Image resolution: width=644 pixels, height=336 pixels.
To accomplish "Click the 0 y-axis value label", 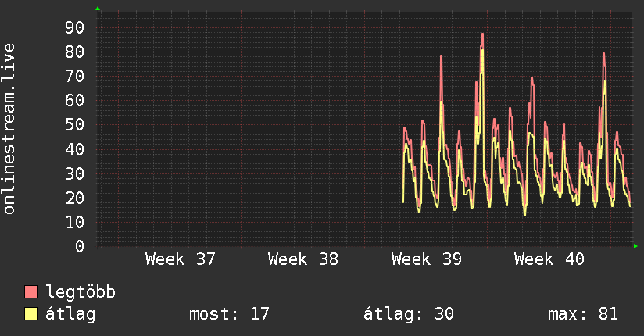I will pos(80,246).
